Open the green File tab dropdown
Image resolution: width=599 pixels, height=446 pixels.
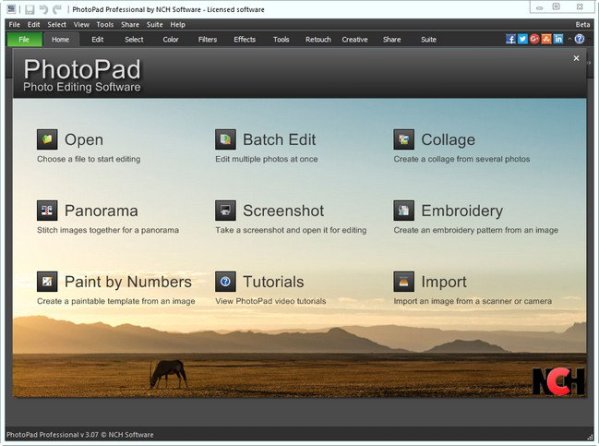coord(24,39)
